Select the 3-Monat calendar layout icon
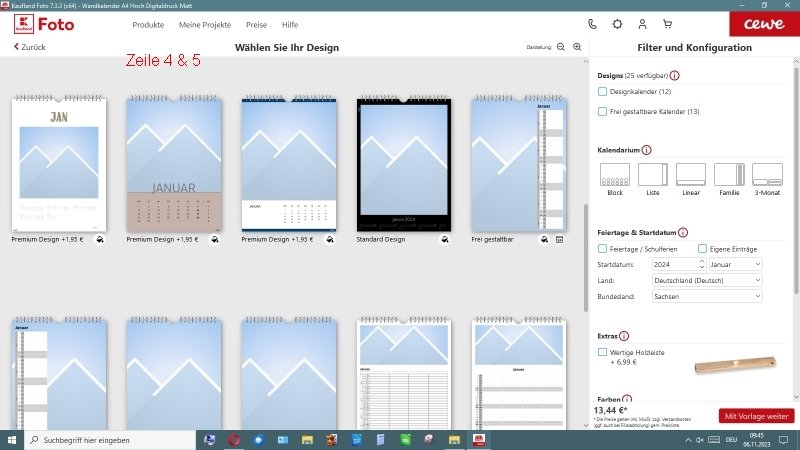The height and width of the screenshot is (450, 800). click(x=767, y=174)
